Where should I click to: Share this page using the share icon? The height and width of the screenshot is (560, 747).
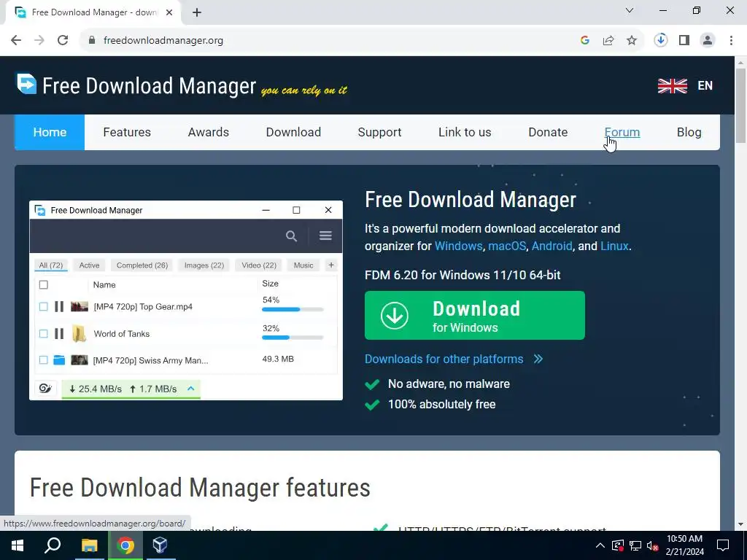[x=608, y=41]
